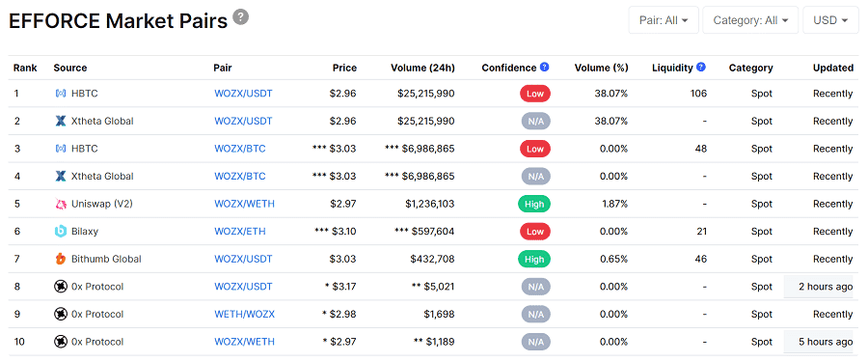The image size is (868, 362).
Task: Open the WETH/WOZX pair link
Action: (244, 315)
